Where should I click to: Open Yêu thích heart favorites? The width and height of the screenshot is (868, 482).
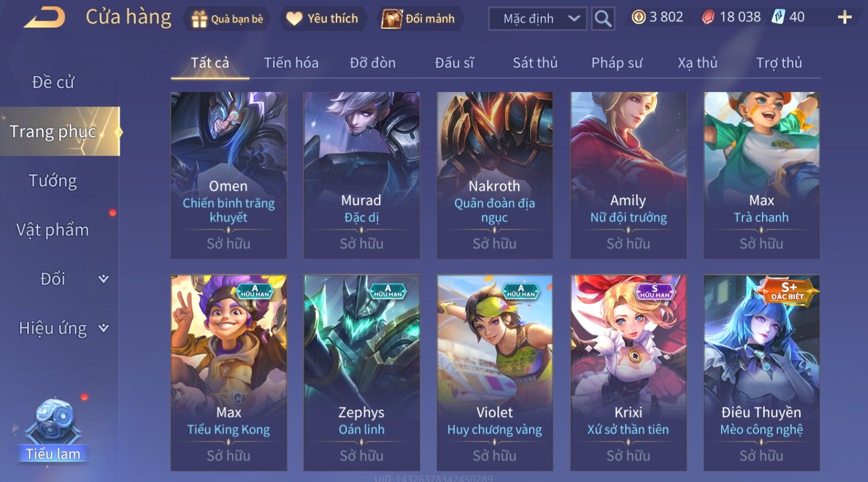click(294, 18)
